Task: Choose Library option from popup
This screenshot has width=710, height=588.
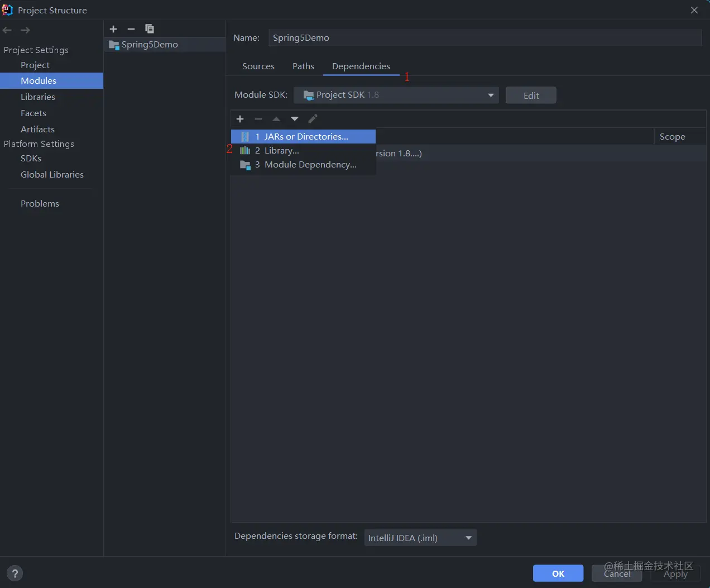Action: (303, 151)
